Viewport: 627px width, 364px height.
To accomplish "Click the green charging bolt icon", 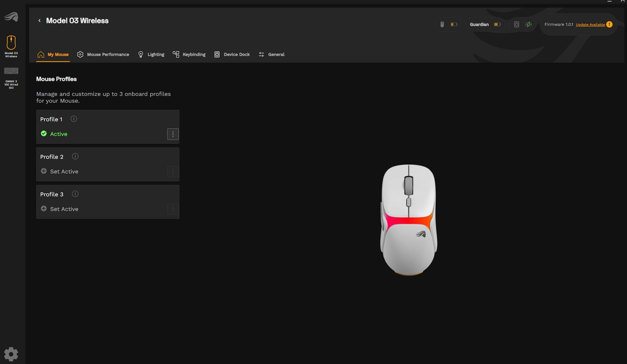I will [528, 25].
